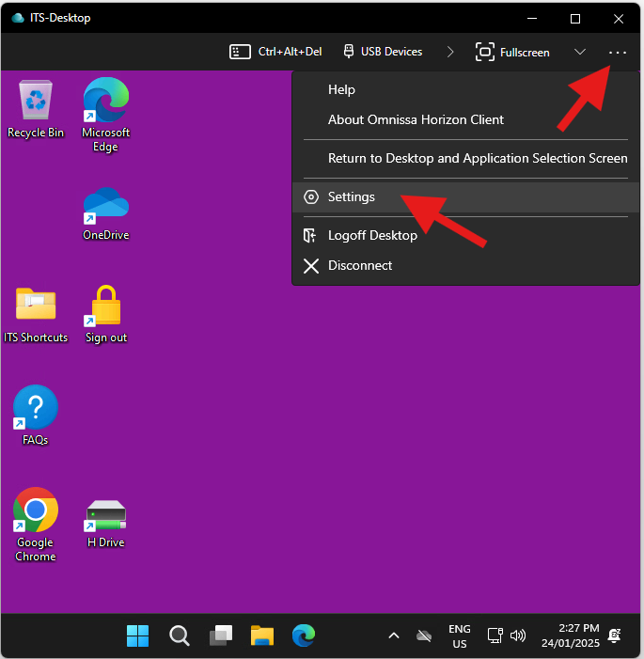Viewport: 644px width, 659px height.
Task: Click Disconnect in the menu
Action: [360, 265]
